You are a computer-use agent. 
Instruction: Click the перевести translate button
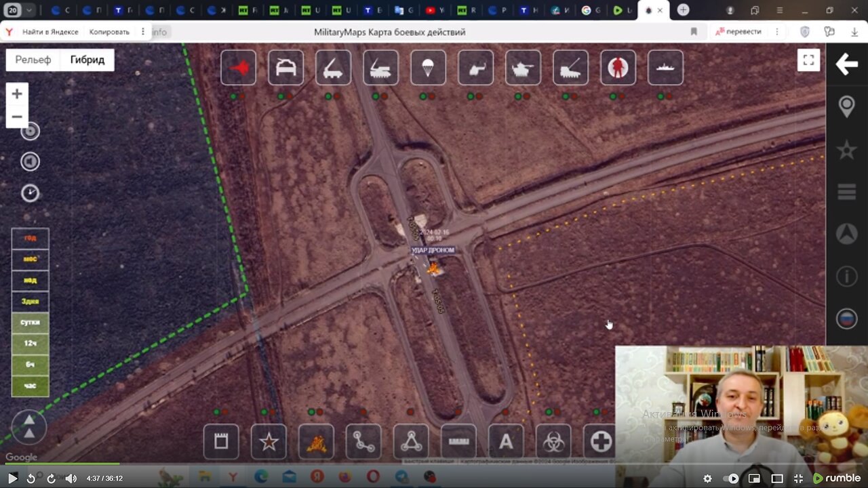tap(738, 32)
